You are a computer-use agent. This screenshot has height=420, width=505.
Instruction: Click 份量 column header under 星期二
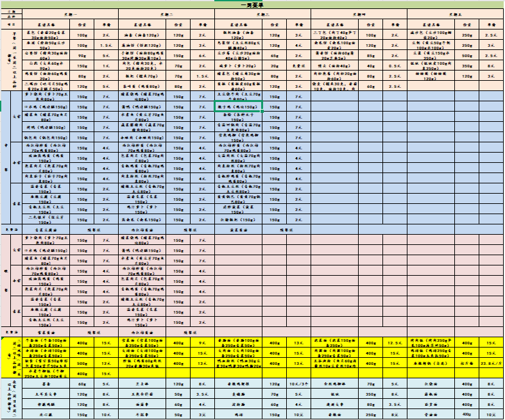tap(178, 24)
